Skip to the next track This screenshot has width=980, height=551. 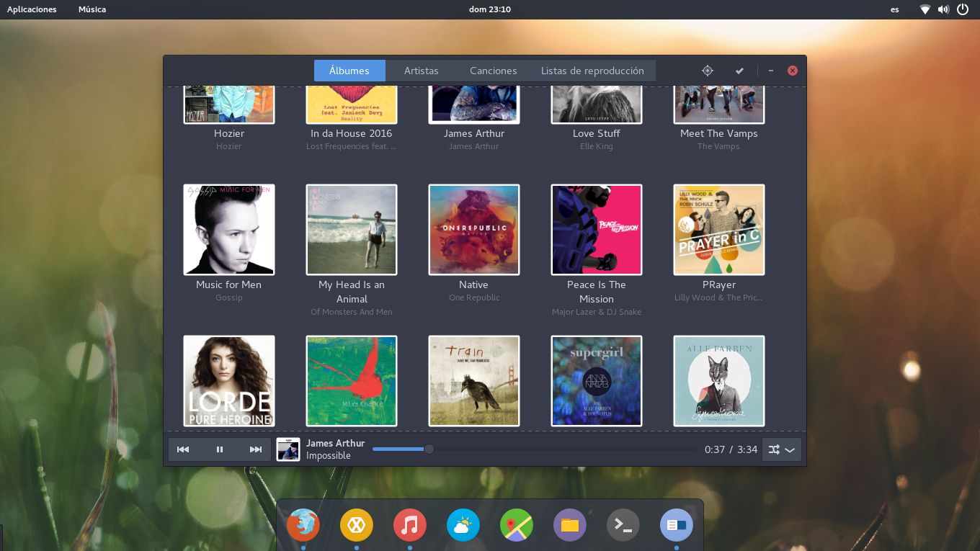pos(256,449)
